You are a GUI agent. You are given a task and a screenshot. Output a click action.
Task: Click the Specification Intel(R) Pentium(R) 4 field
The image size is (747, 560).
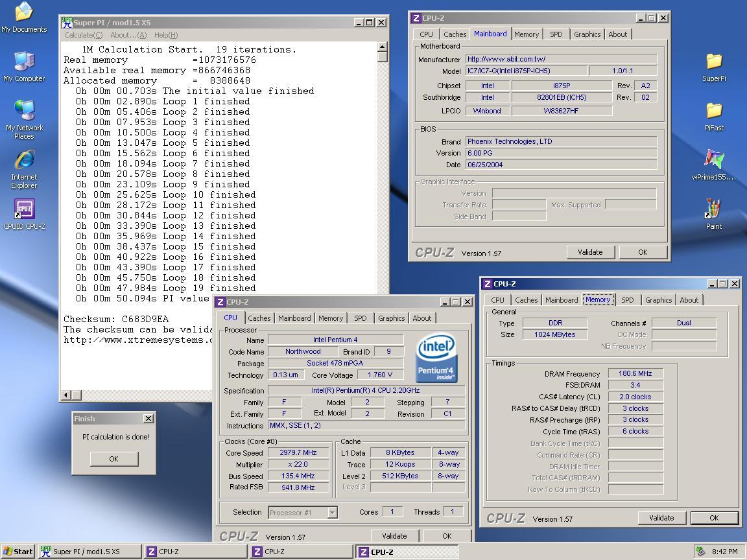366,390
